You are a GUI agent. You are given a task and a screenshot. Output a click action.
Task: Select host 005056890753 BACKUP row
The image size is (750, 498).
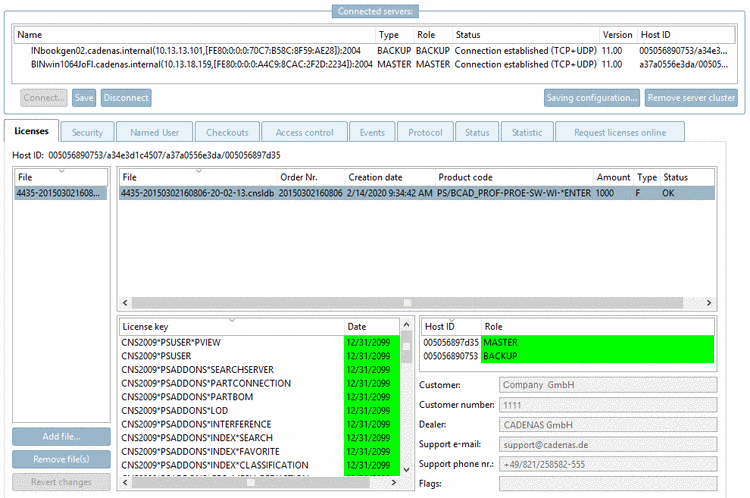[x=568, y=356]
